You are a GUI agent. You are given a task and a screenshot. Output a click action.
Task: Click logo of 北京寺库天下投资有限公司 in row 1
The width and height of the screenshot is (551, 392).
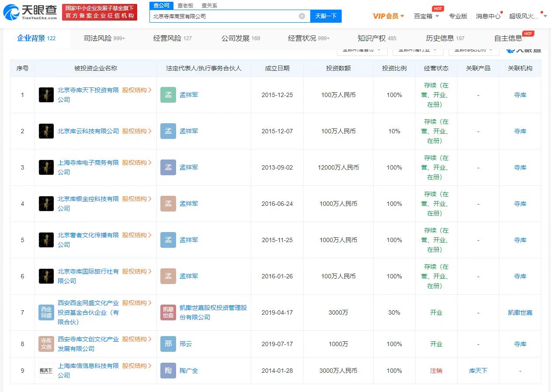pyautogui.click(x=46, y=95)
